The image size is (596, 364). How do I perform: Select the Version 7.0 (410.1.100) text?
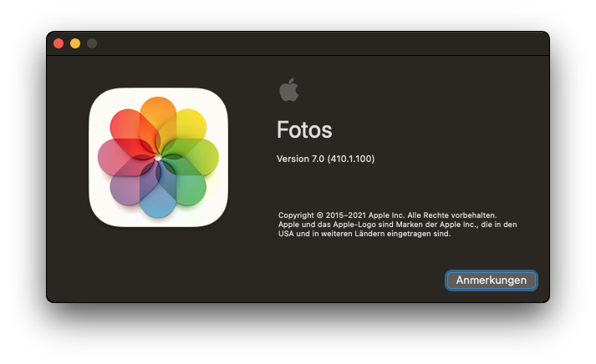pyautogui.click(x=325, y=159)
